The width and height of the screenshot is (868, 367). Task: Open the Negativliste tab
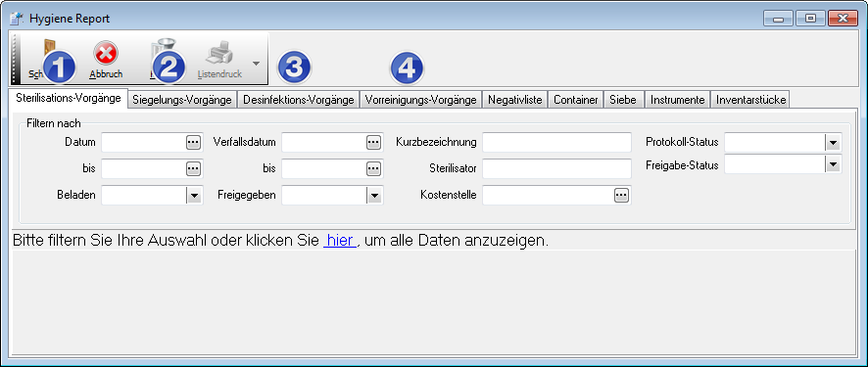coord(514,100)
